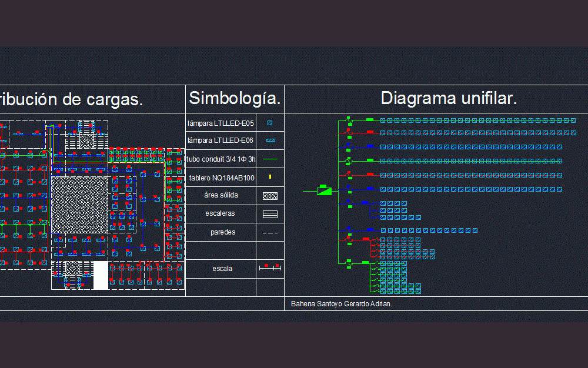Select the lámpara LTLLED-E05 symbol
The width and height of the screenshot is (588, 368).
coord(270,122)
